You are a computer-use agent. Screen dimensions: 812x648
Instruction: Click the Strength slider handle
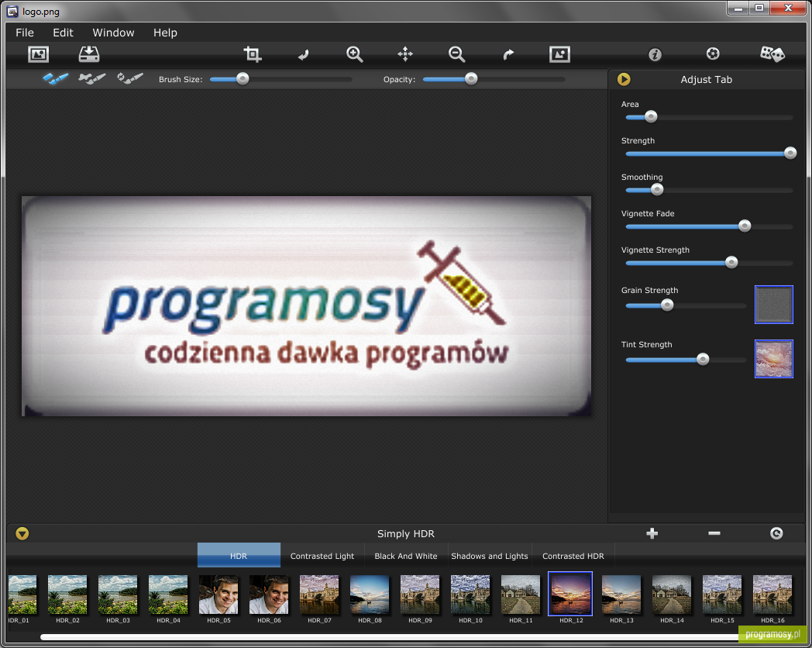[x=790, y=153]
